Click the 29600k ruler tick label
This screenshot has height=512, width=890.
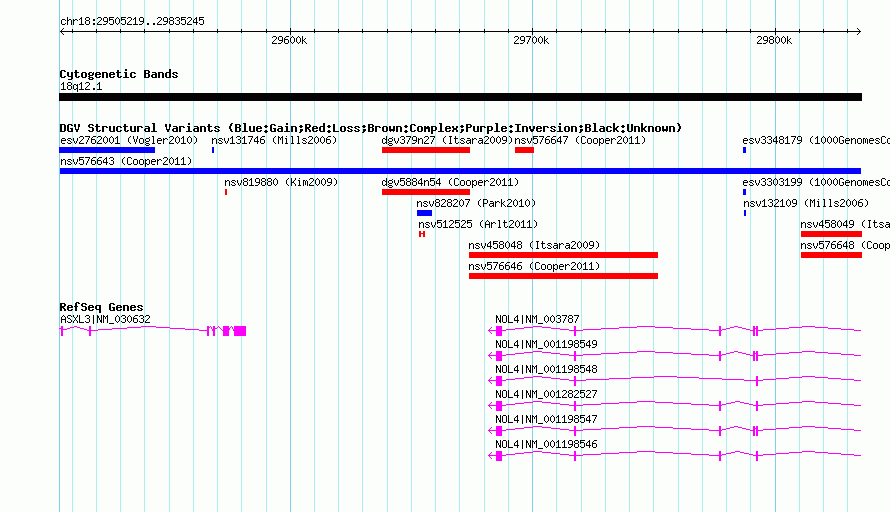click(x=289, y=40)
